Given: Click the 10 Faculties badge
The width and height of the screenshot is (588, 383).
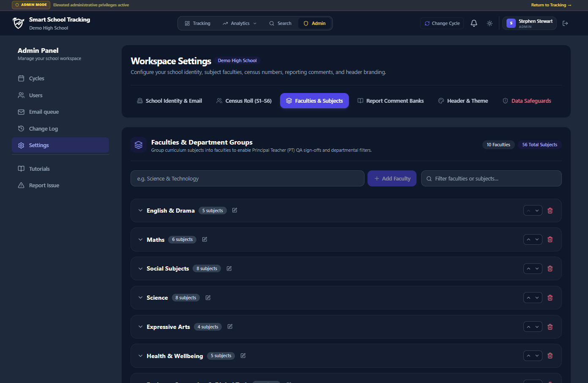Looking at the screenshot, I should tap(498, 145).
